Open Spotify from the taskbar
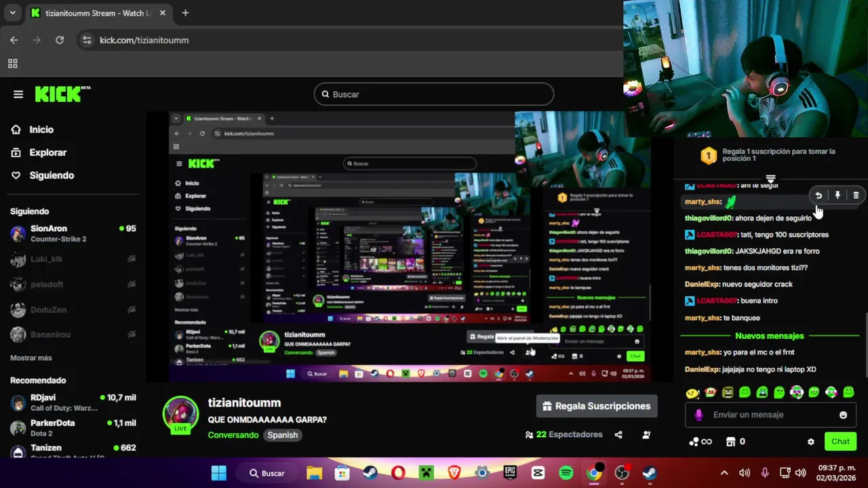868x488 pixels. (566, 473)
